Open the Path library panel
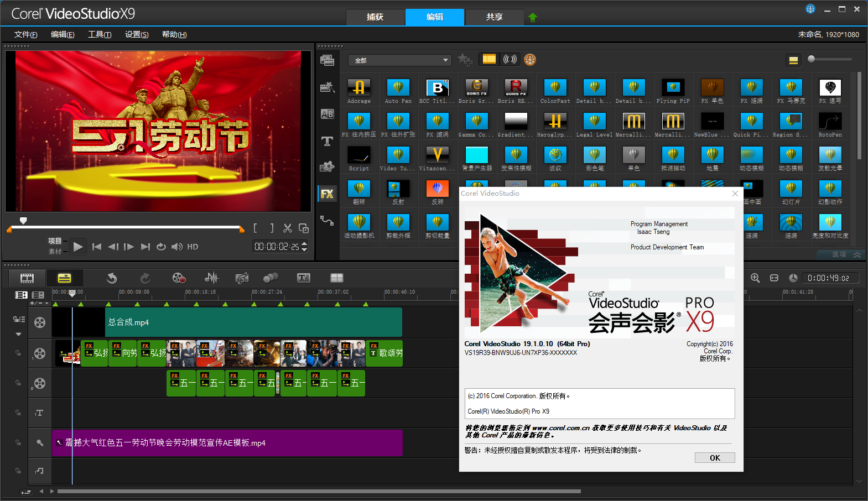 [x=327, y=221]
